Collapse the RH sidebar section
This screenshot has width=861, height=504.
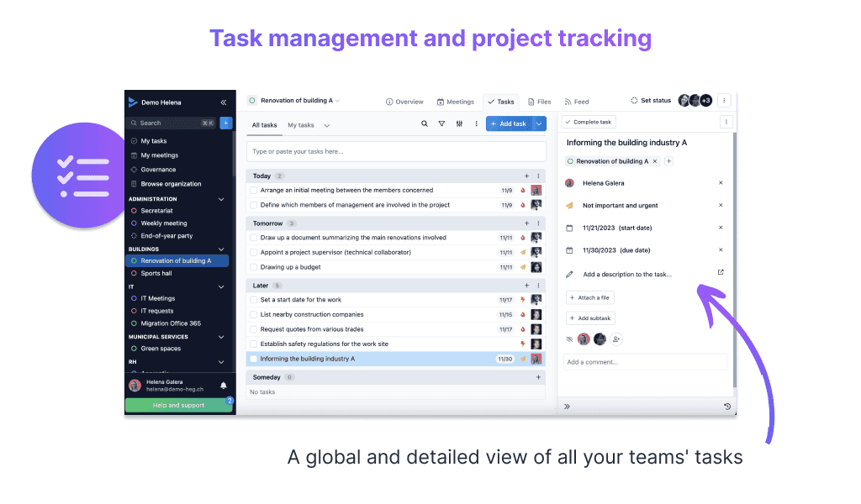point(221,362)
